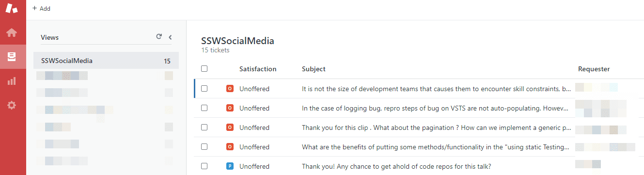
Task: Check the box for the development teams ticket
Action: point(204,89)
